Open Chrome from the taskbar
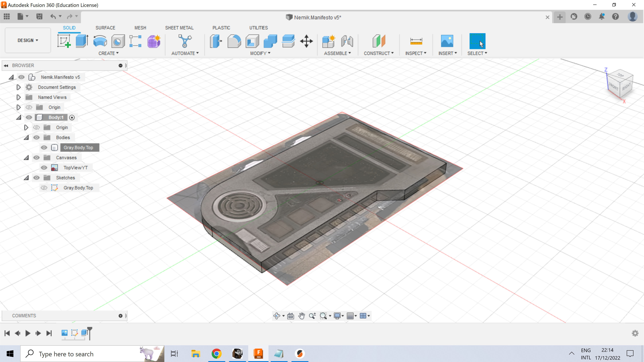Image resolution: width=644 pixels, height=362 pixels. [217, 353]
